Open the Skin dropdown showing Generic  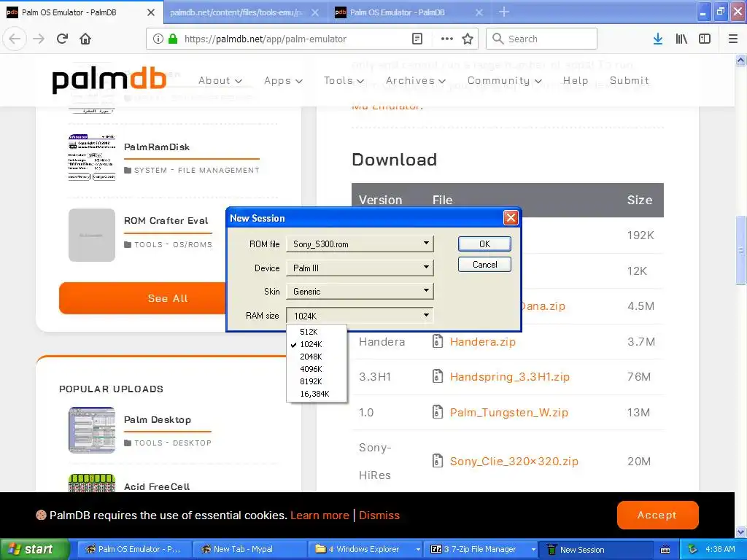360,291
